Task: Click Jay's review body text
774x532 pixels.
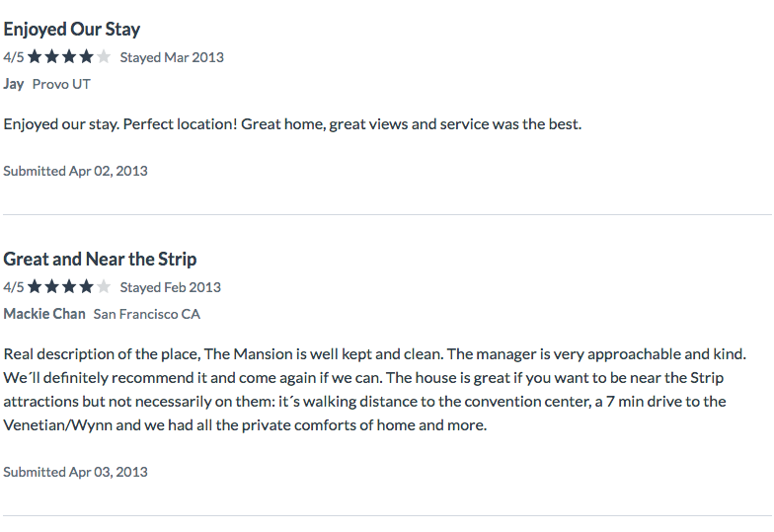Action: tap(292, 124)
